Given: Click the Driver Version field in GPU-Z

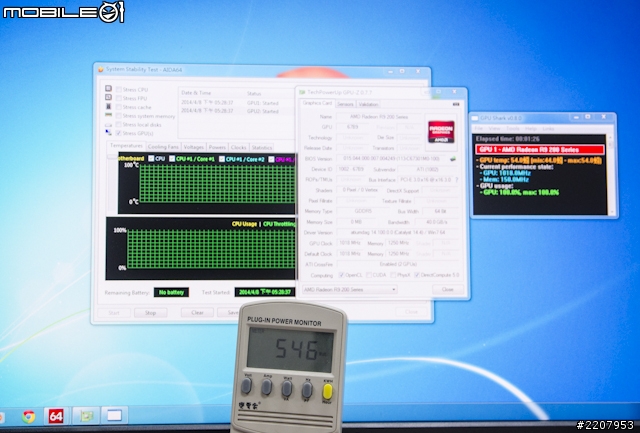Looking at the screenshot, I should pyautogui.click(x=398, y=232).
